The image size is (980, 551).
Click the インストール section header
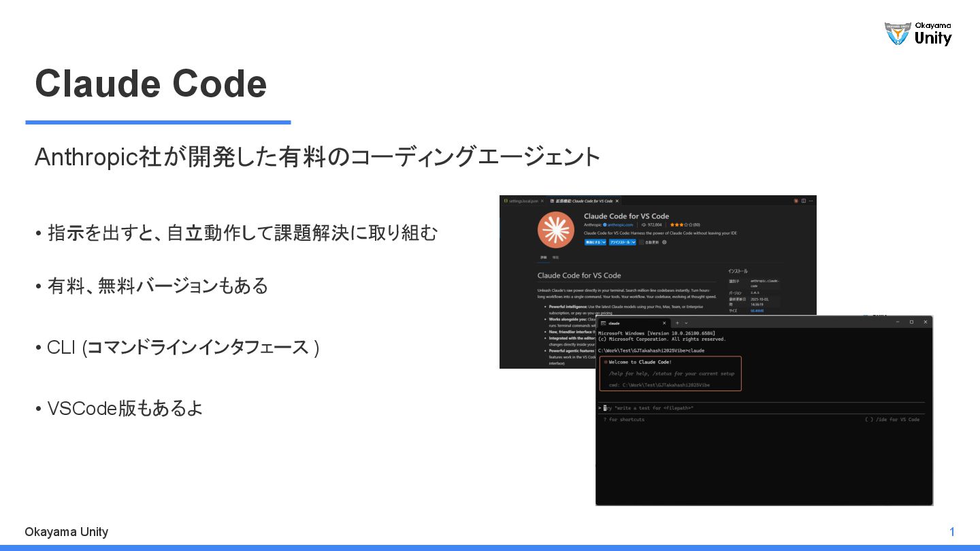[738, 271]
